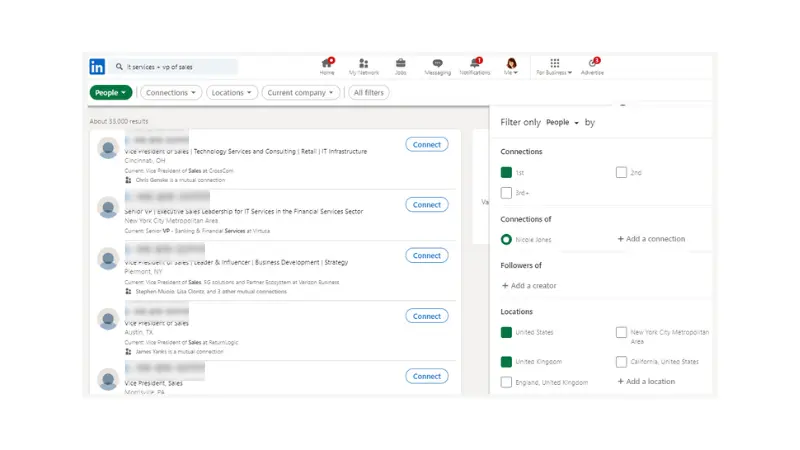800x450 pixels.
Task: Connect with the Cincinnati, OH result
Action: click(x=427, y=144)
